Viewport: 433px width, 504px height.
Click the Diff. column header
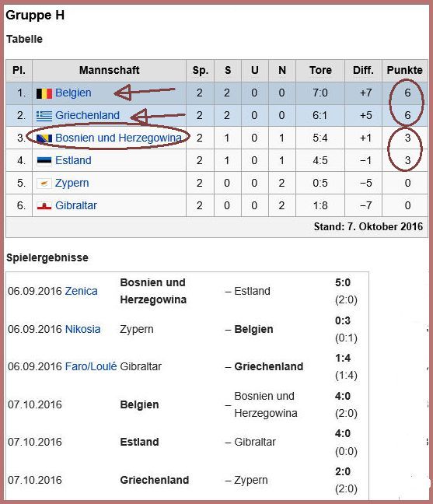(x=363, y=70)
